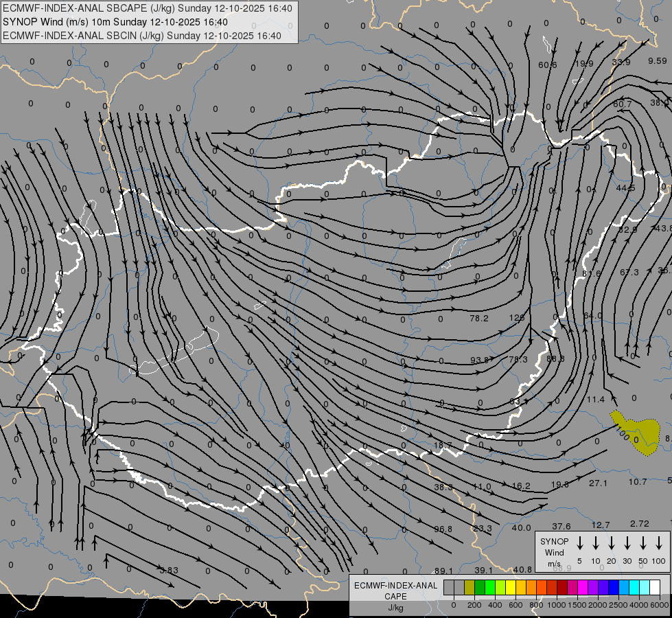Click the 10.7 CAPE value on map
This screenshot has height=618, width=672.
[x=637, y=481]
